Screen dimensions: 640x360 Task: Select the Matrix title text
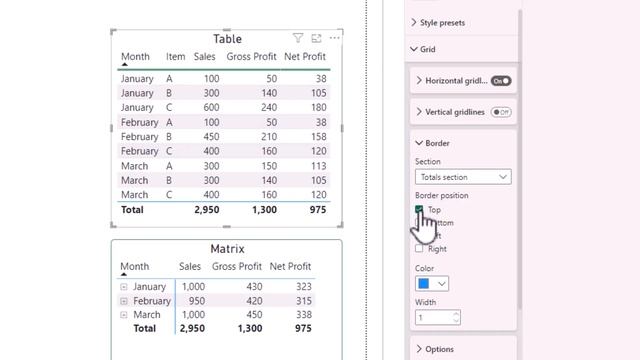[227, 249]
